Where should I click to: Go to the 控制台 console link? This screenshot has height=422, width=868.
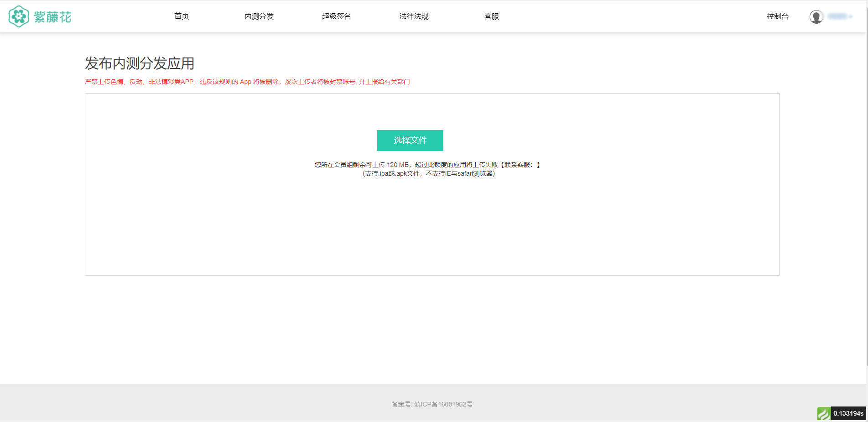click(x=778, y=16)
